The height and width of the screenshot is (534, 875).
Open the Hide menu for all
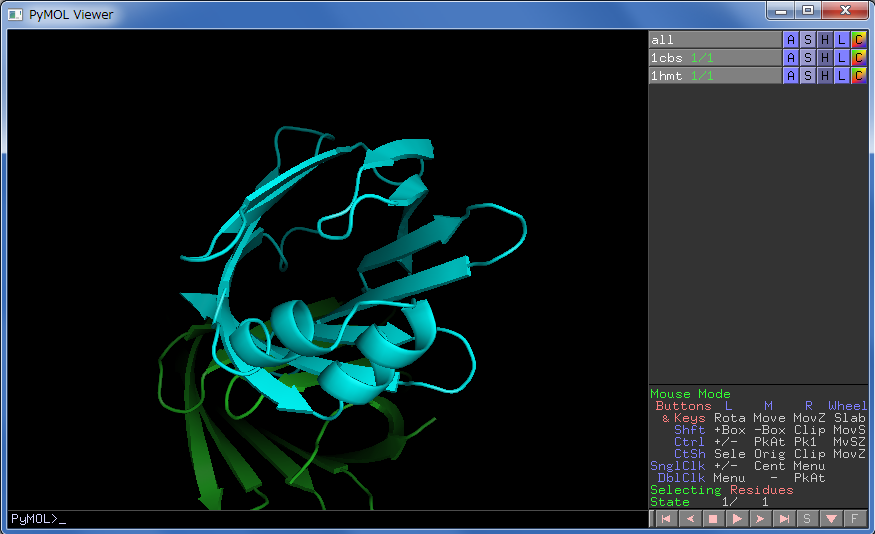[x=824, y=40]
